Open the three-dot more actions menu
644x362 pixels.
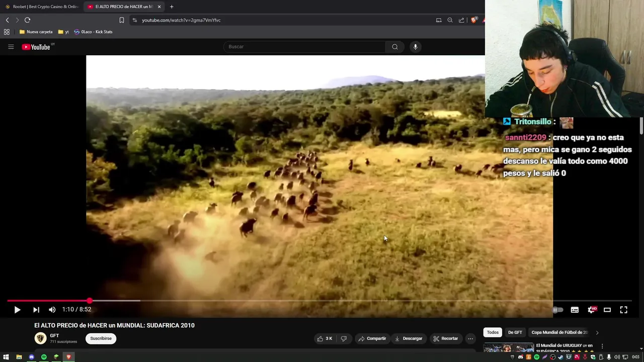coord(470,338)
